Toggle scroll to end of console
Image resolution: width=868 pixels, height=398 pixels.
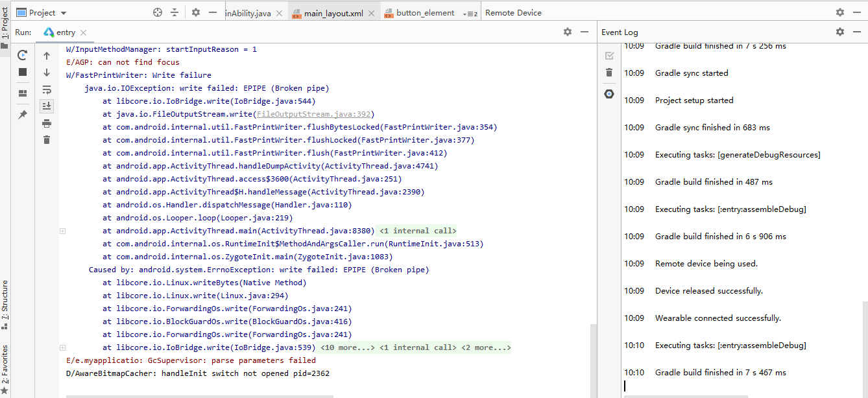point(47,106)
